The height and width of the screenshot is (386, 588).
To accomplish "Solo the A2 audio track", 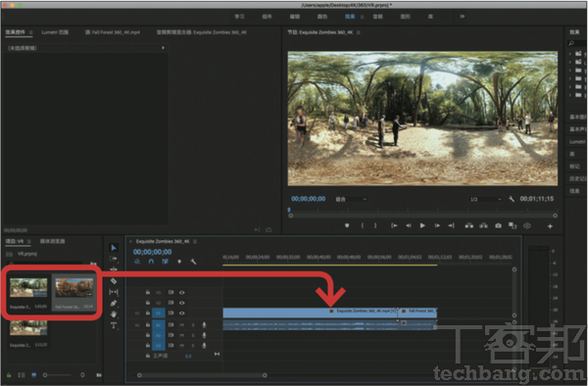I will [x=193, y=335].
